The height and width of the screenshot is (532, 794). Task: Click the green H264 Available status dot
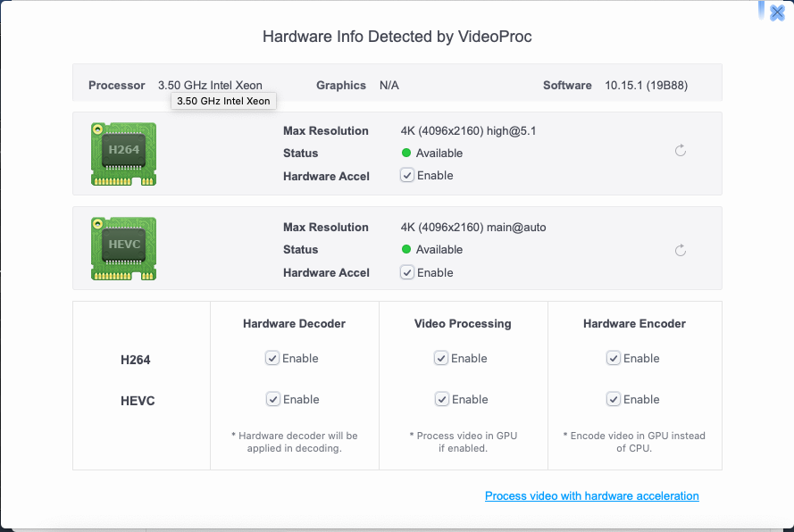tap(406, 153)
